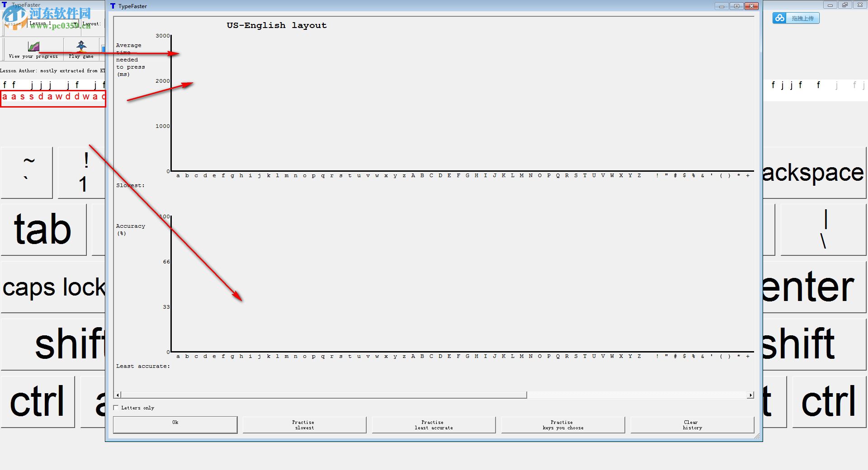Minimize the TypeFaster statistics dialog
This screenshot has height=470, width=868.
[722, 6]
